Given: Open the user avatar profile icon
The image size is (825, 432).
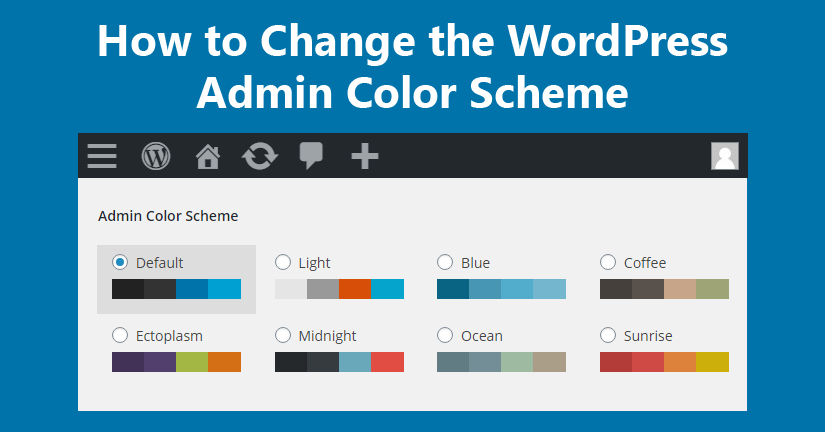Looking at the screenshot, I should pos(724,156).
